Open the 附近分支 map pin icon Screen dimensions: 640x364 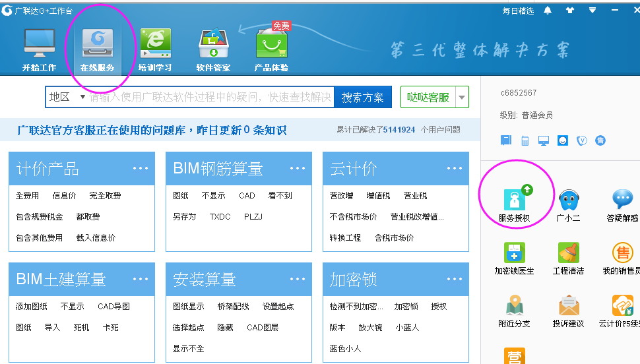(x=514, y=305)
